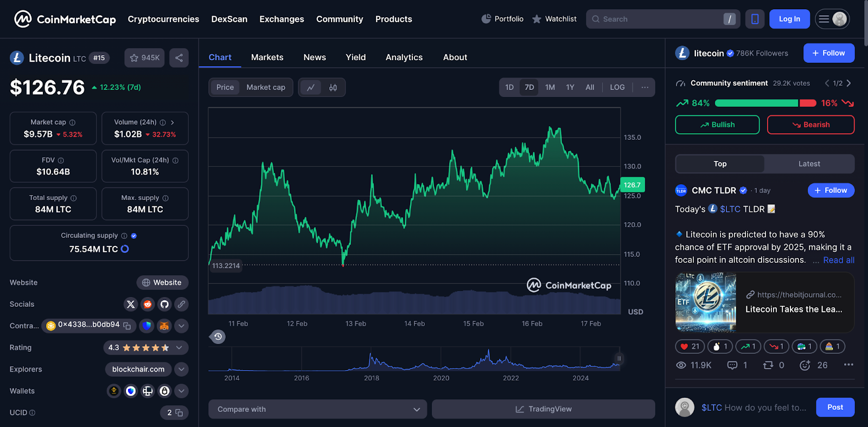Switch chart to Price view
The width and height of the screenshot is (868, 427).
tap(225, 87)
